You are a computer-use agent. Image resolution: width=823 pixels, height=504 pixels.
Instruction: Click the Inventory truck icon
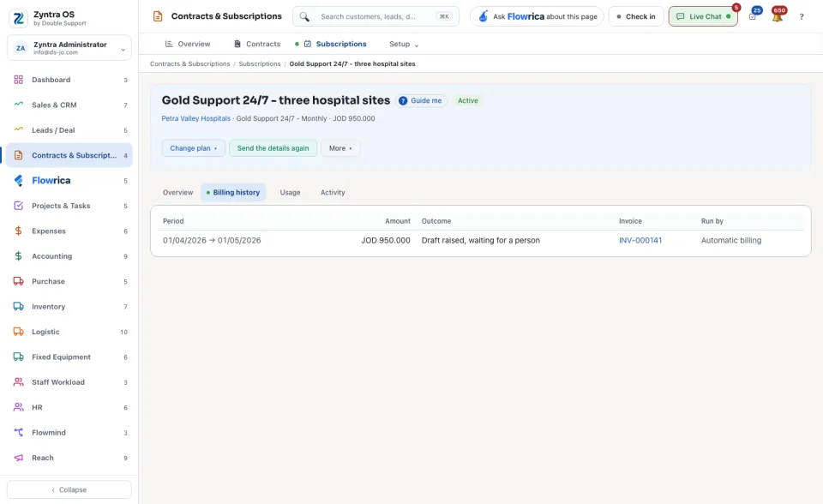click(x=18, y=307)
